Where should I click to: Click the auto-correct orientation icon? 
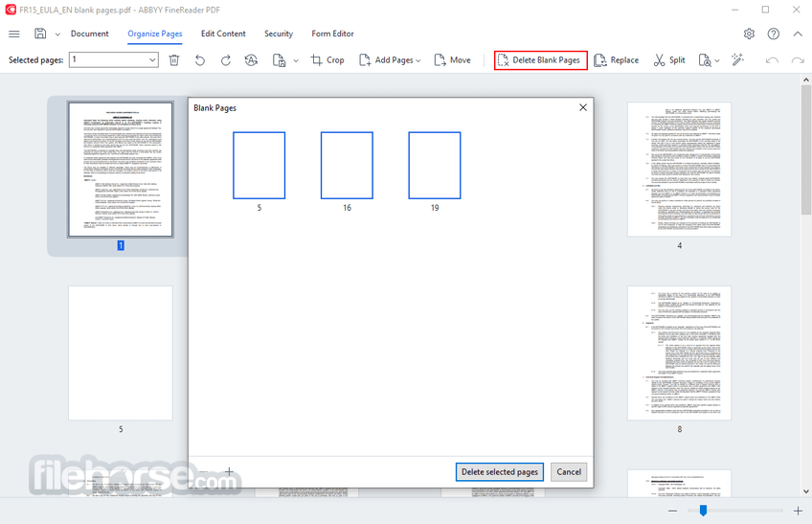251,60
